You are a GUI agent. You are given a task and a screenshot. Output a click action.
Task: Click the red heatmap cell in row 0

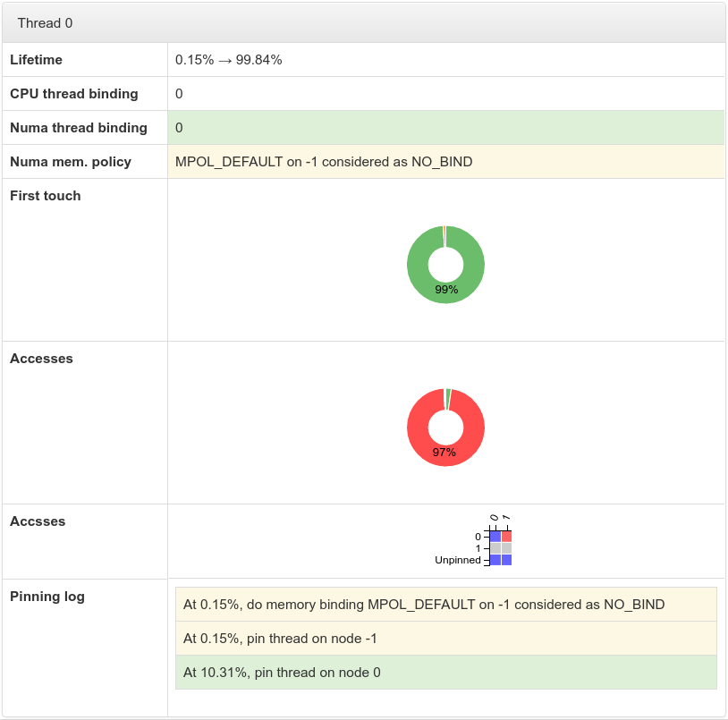click(506, 537)
